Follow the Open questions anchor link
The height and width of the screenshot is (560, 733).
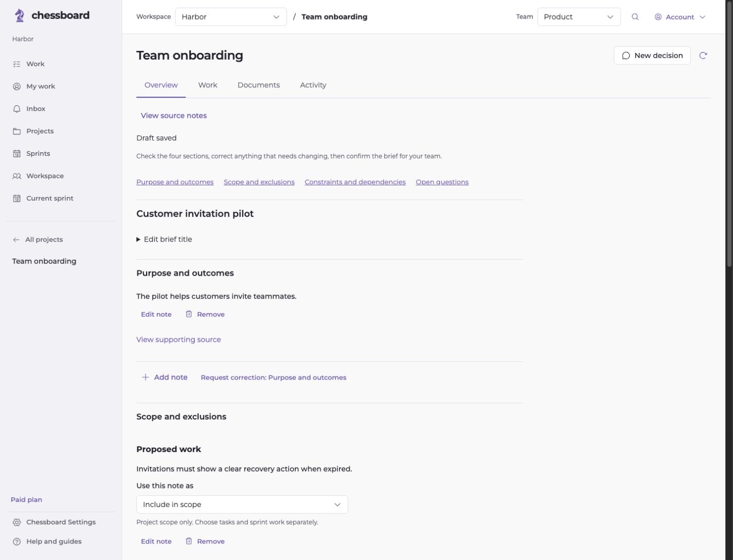(x=442, y=182)
